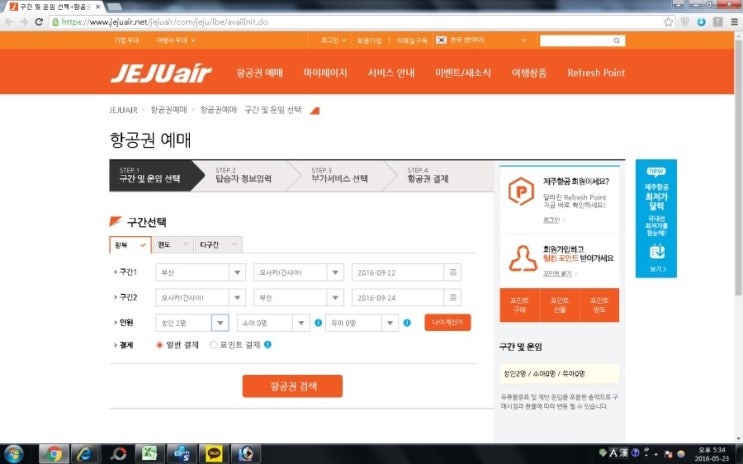Click 기업 우대 link in the top bar

point(127,40)
